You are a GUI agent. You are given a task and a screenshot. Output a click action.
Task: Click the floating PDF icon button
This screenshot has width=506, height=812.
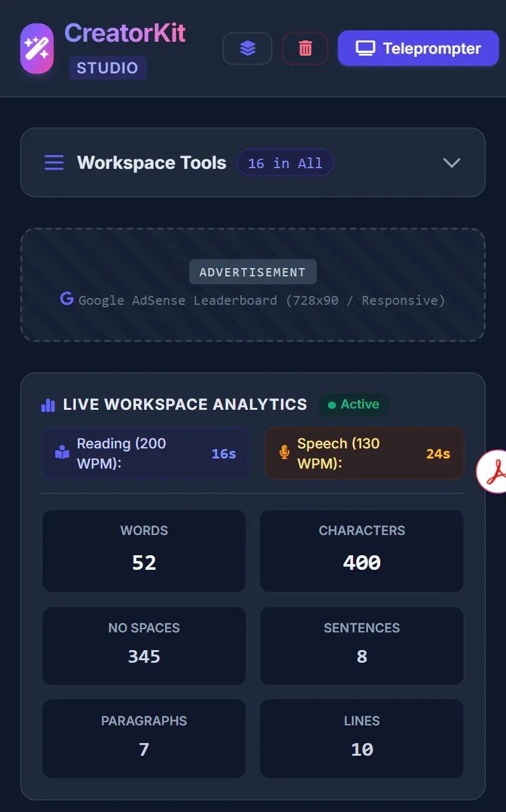point(491,471)
